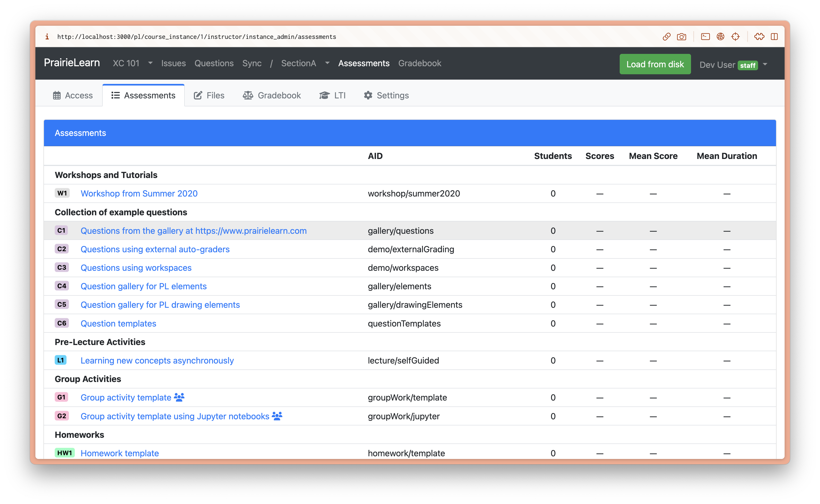Click the globe icon in toolbar
This screenshot has height=504, width=820.
720,37
